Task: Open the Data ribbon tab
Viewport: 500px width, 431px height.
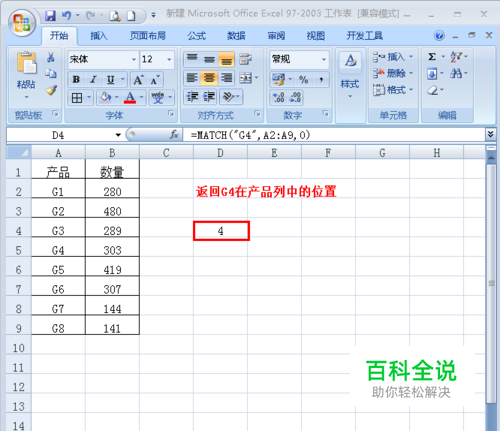Action: pos(236,35)
